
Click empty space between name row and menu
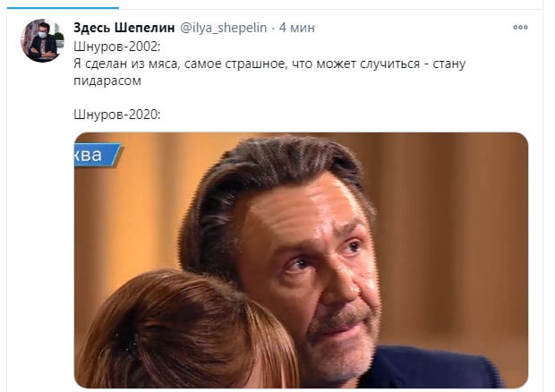(414, 28)
